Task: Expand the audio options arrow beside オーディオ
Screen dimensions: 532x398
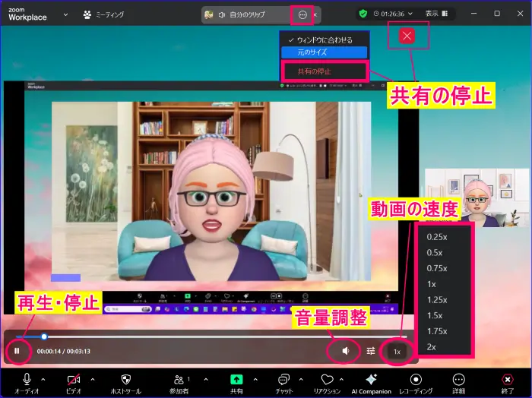Action: [43, 379]
